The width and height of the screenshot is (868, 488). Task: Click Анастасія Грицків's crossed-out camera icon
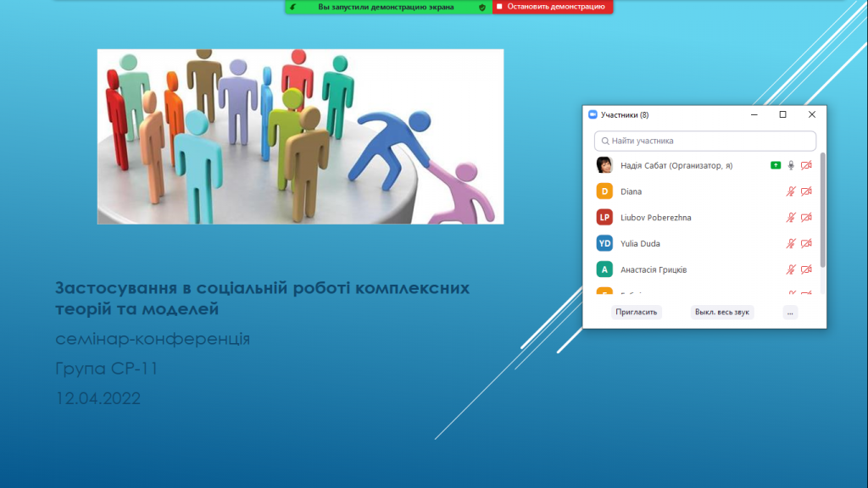pos(806,270)
